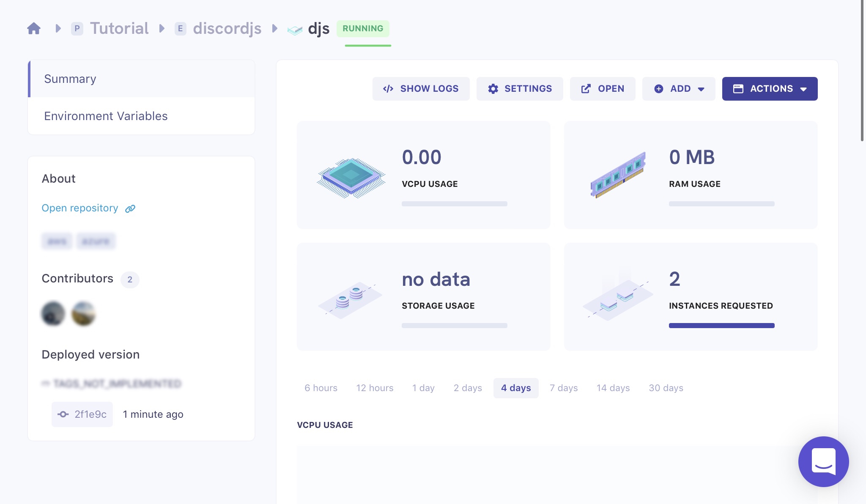Screen dimensions: 866x504
Task: Select the 30 days time range
Action: click(x=666, y=388)
